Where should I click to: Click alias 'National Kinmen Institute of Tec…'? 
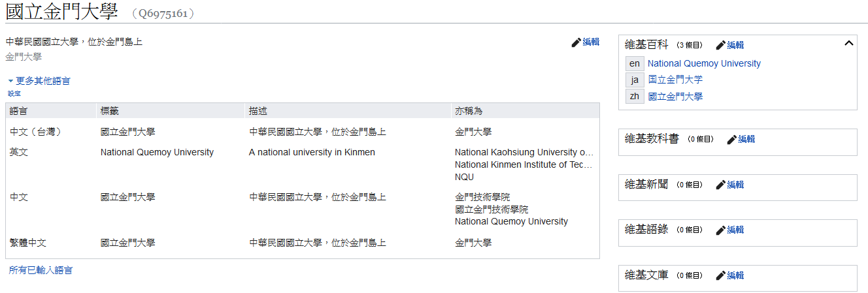pyautogui.click(x=524, y=164)
